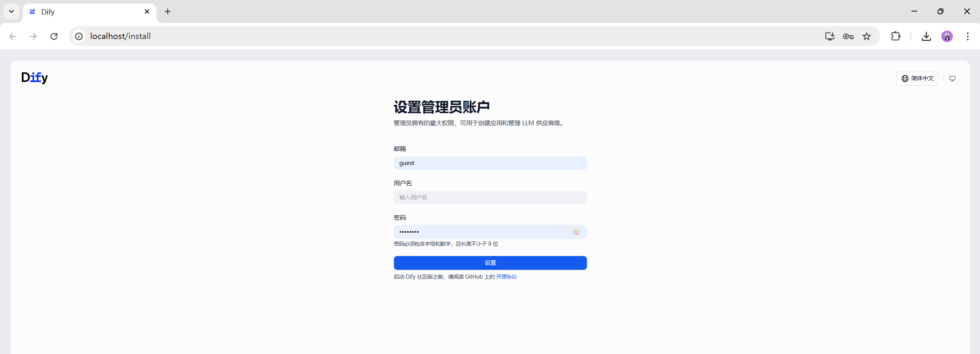
Task: Toggle password visibility with the emoji icon
Action: (576, 232)
